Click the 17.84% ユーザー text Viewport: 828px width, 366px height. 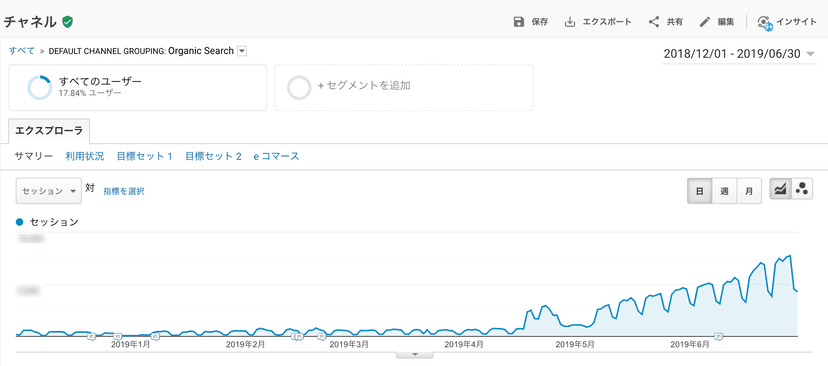pos(90,93)
